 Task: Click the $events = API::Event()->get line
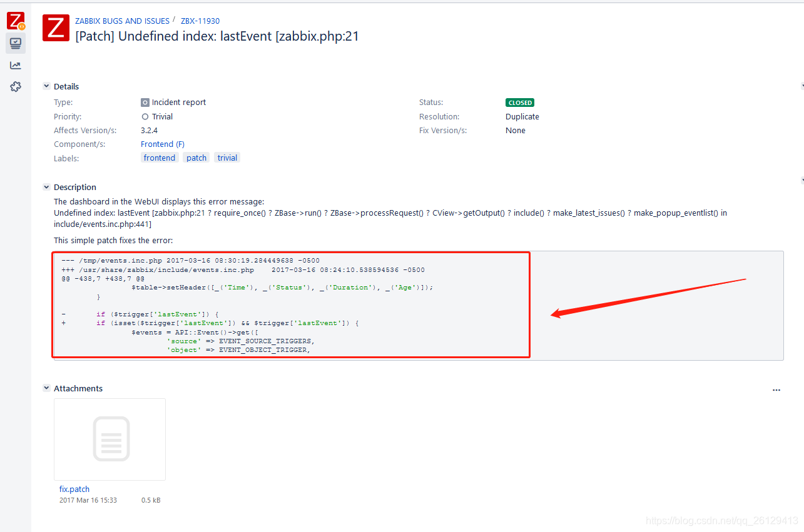(x=195, y=332)
